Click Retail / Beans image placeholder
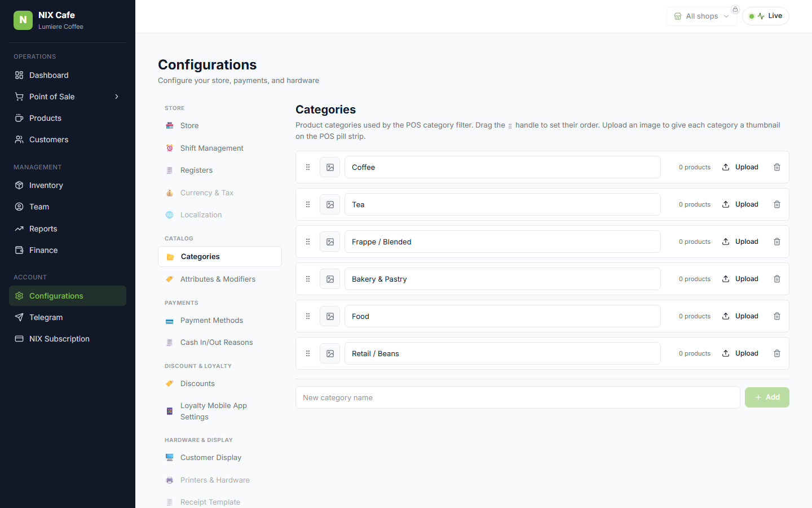The width and height of the screenshot is (812, 508). click(330, 353)
